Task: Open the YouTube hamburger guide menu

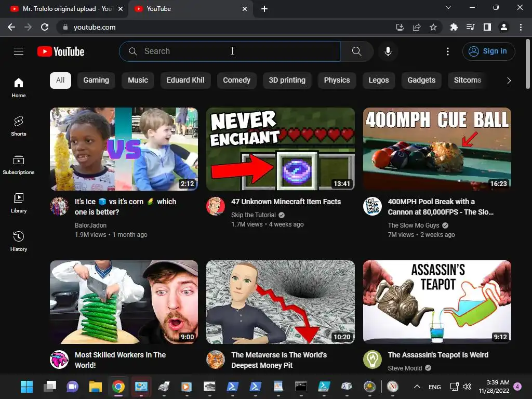Action: pyautogui.click(x=19, y=51)
